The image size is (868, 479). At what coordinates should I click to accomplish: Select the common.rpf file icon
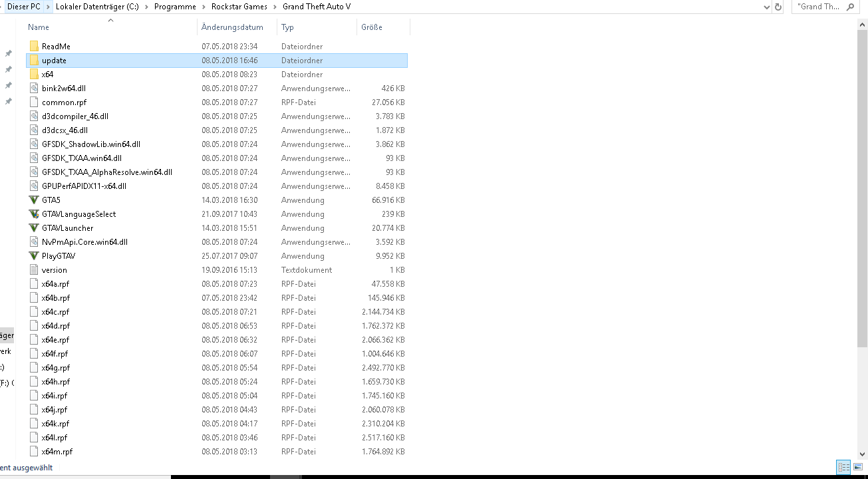(35, 102)
